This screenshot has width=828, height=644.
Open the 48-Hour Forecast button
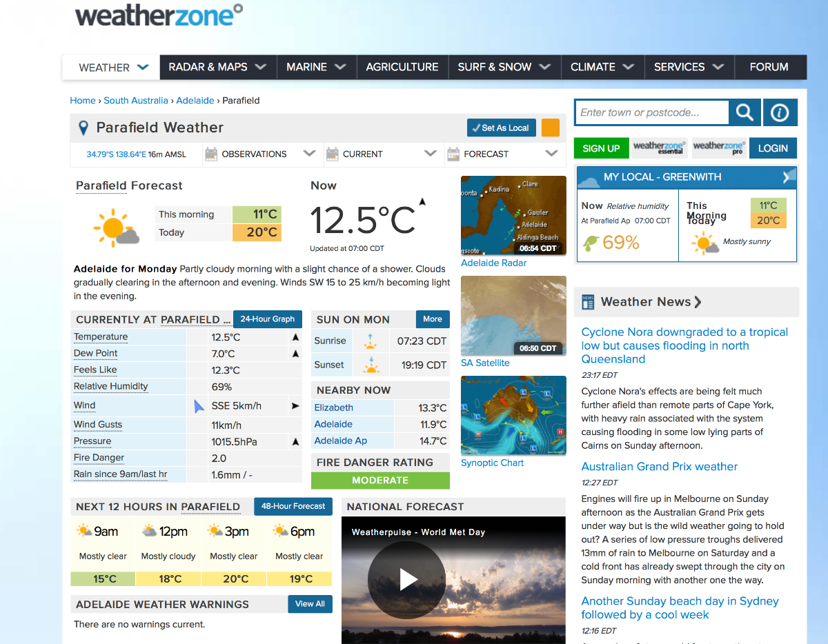(x=293, y=506)
